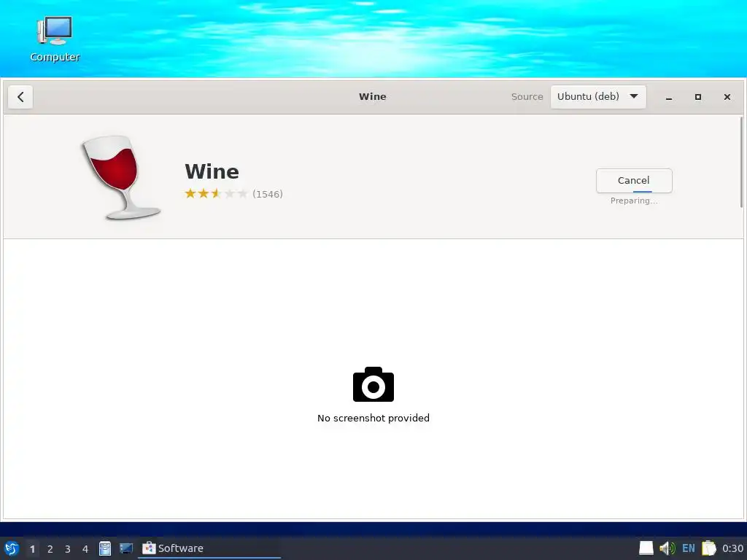747x560 pixels.
Task: Click the Wine glass app icon
Action: [121, 178]
